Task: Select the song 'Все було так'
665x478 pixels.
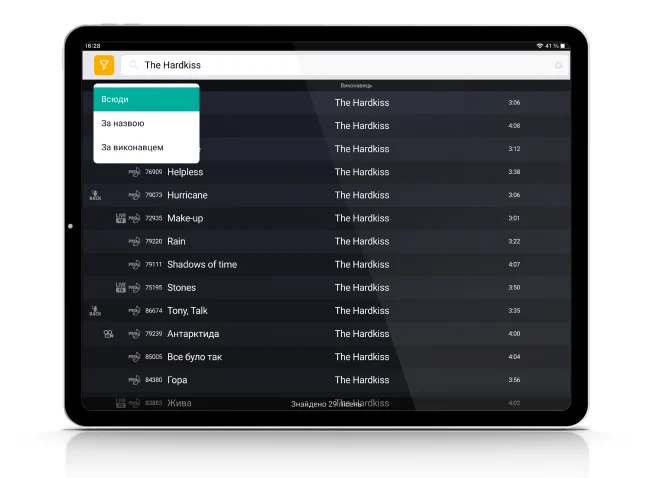Action: pyautogui.click(x=194, y=357)
